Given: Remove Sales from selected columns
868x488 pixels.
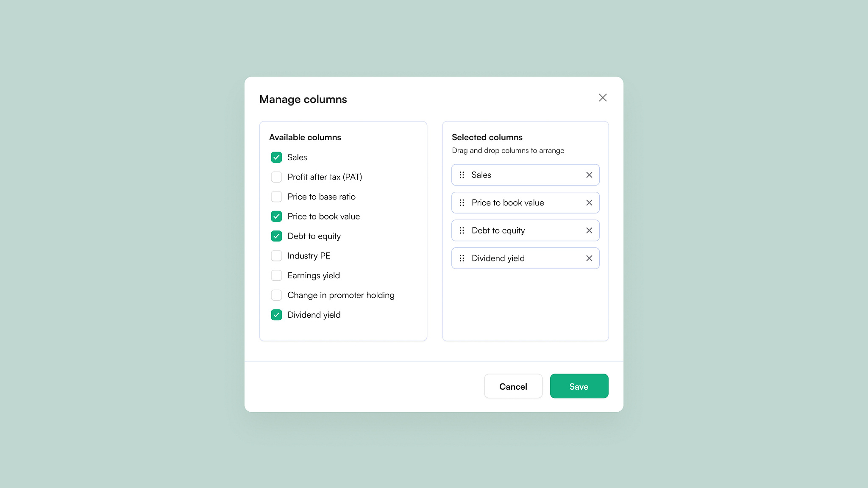Looking at the screenshot, I should point(589,175).
